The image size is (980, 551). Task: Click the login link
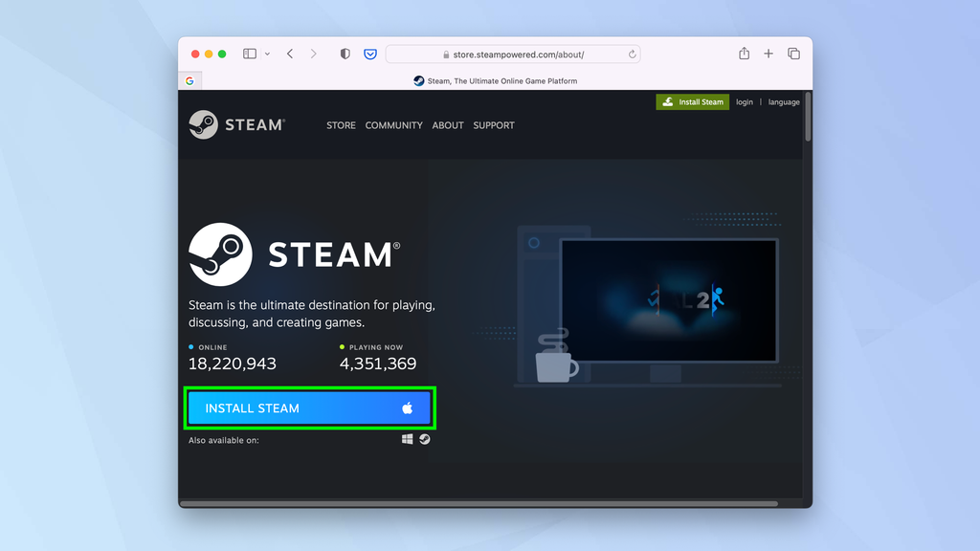coord(745,101)
